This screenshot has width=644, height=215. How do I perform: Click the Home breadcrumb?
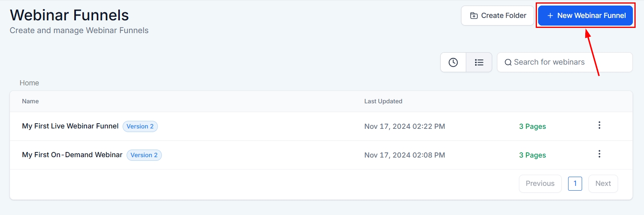(x=29, y=83)
